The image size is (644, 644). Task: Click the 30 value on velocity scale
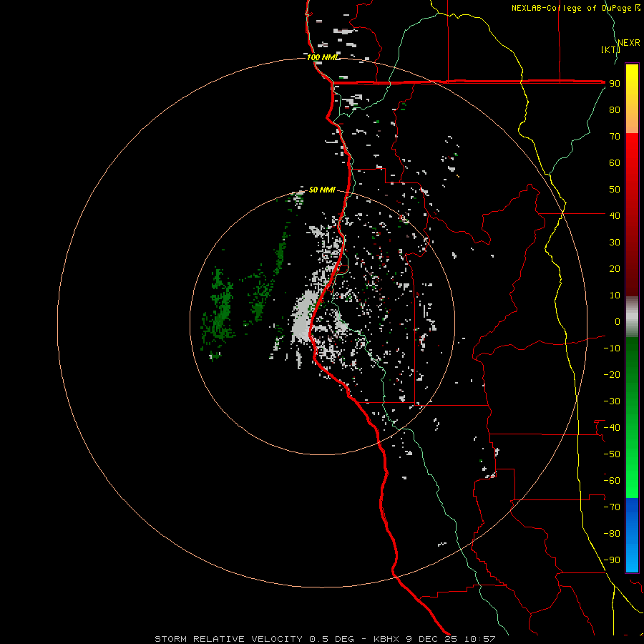tap(615, 243)
